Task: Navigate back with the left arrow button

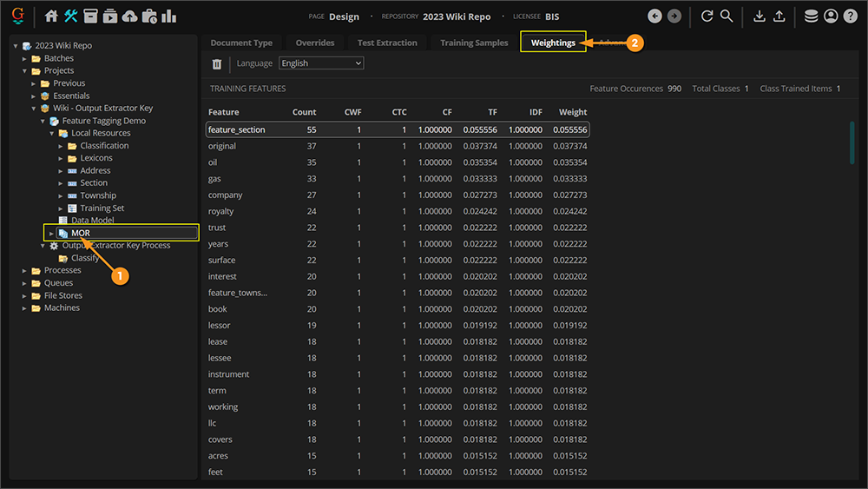Action: 654,17
